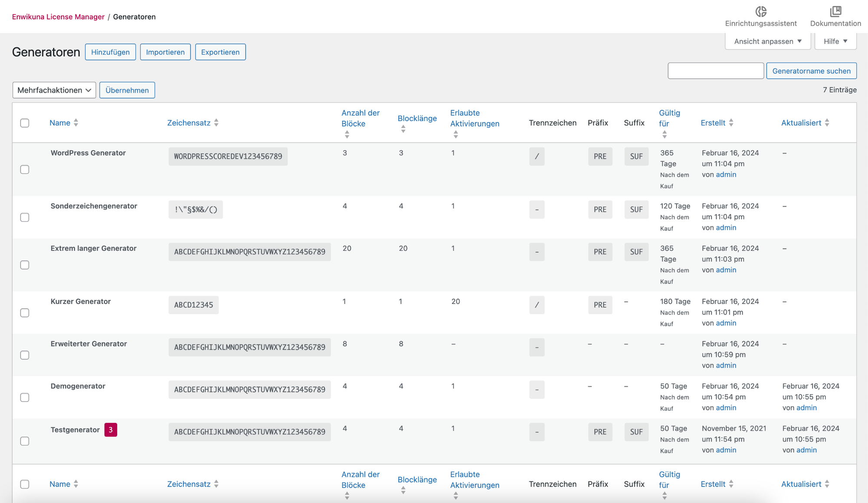868x503 pixels.
Task: Check the Demogenerator row checkbox
Action: [25, 397]
